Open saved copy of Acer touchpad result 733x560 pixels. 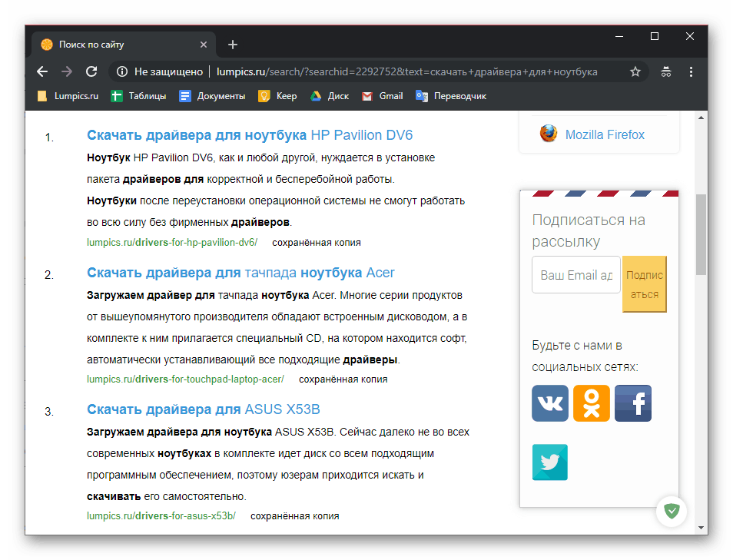click(x=343, y=379)
